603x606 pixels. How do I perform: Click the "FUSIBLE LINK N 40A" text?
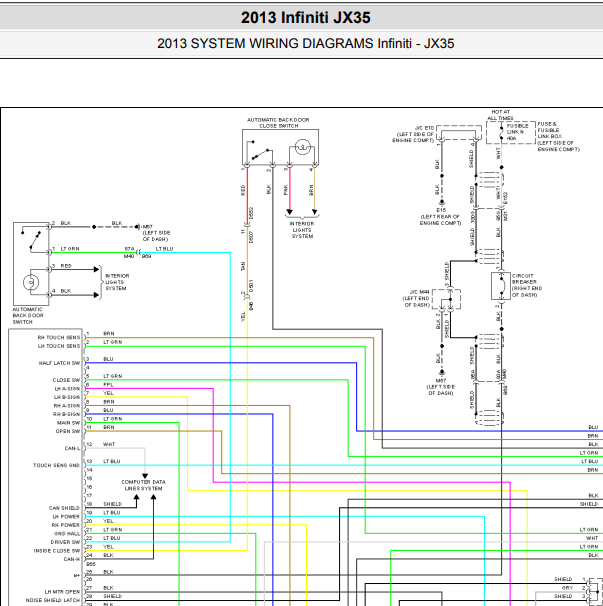[517, 132]
